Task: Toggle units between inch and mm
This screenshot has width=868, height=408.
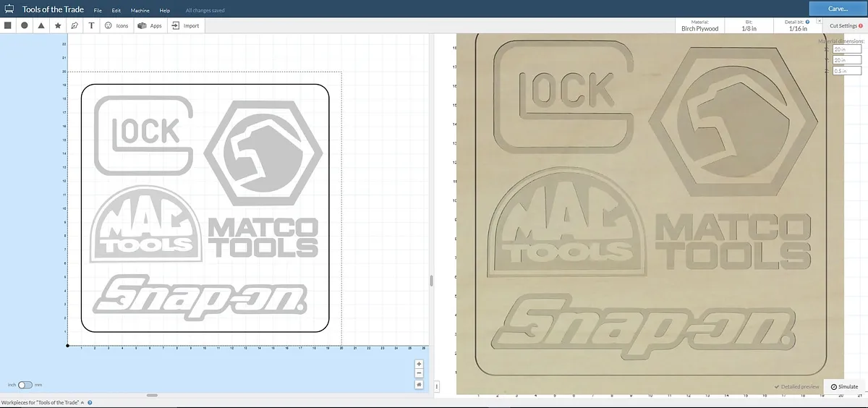Action: [x=25, y=385]
